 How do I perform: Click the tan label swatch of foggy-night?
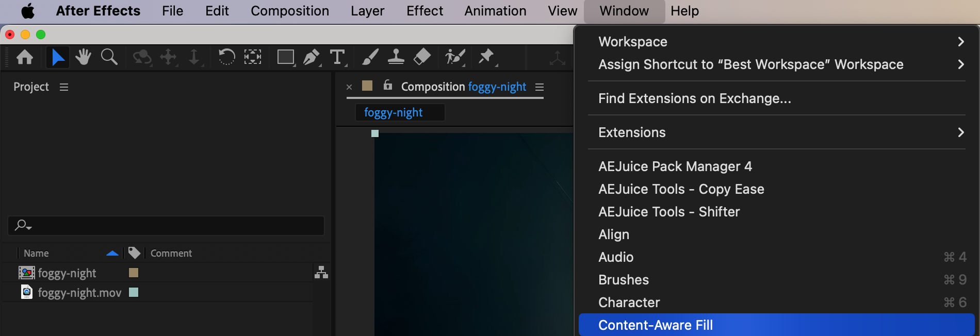tap(134, 273)
